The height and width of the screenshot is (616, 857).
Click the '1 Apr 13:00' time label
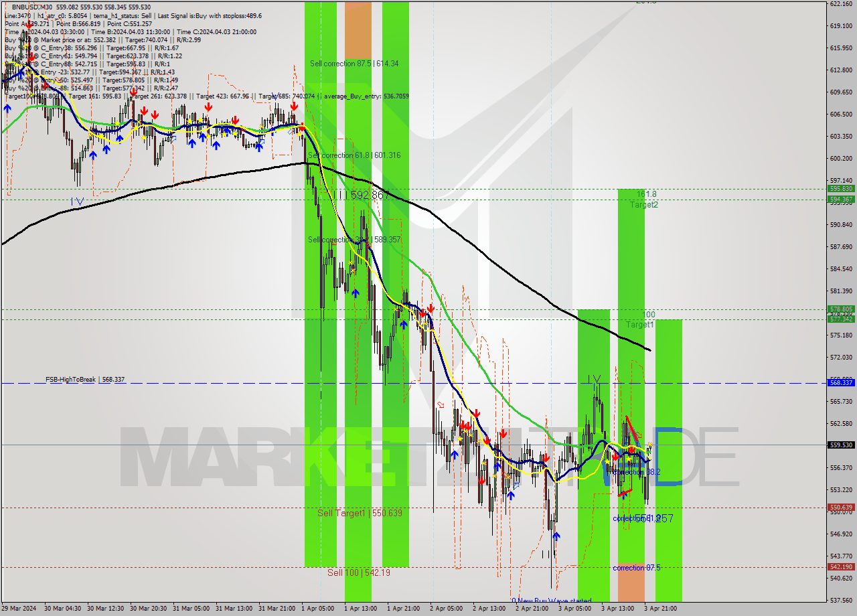pyautogui.click(x=360, y=609)
